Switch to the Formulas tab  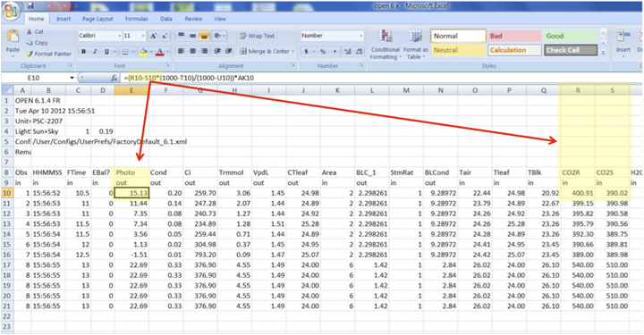(x=136, y=19)
